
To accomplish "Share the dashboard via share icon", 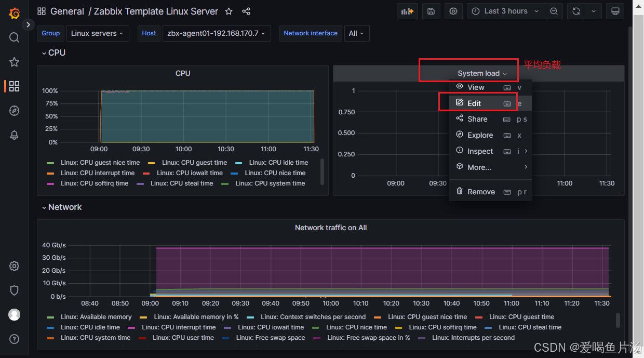I will point(246,11).
